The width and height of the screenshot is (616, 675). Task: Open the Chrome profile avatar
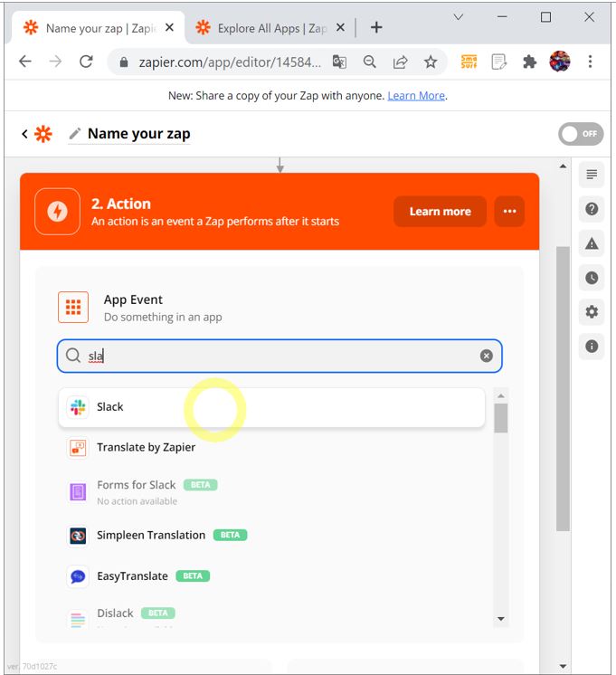pyautogui.click(x=560, y=62)
